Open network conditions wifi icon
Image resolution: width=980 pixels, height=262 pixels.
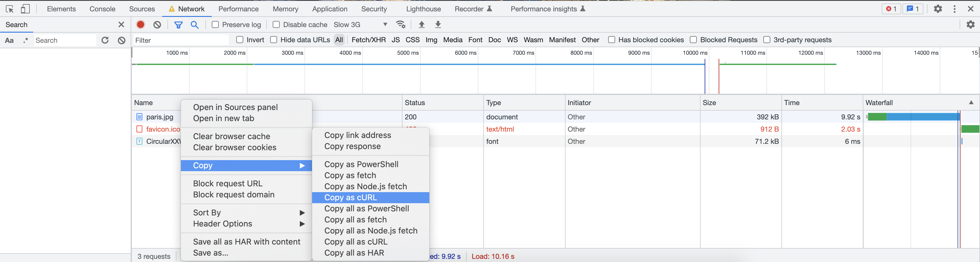400,25
